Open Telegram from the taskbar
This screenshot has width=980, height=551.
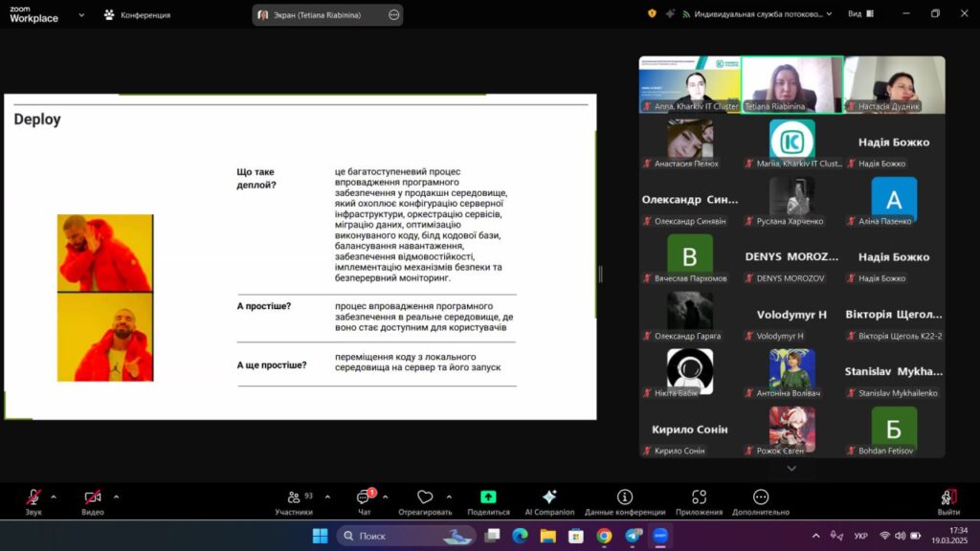click(634, 536)
